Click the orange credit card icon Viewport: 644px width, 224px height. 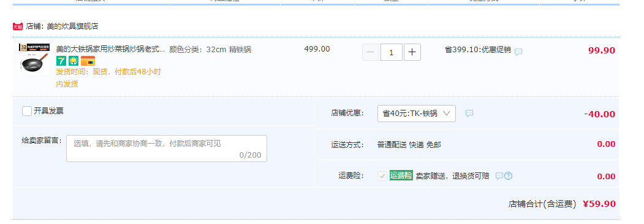click(x=88, y=61)
